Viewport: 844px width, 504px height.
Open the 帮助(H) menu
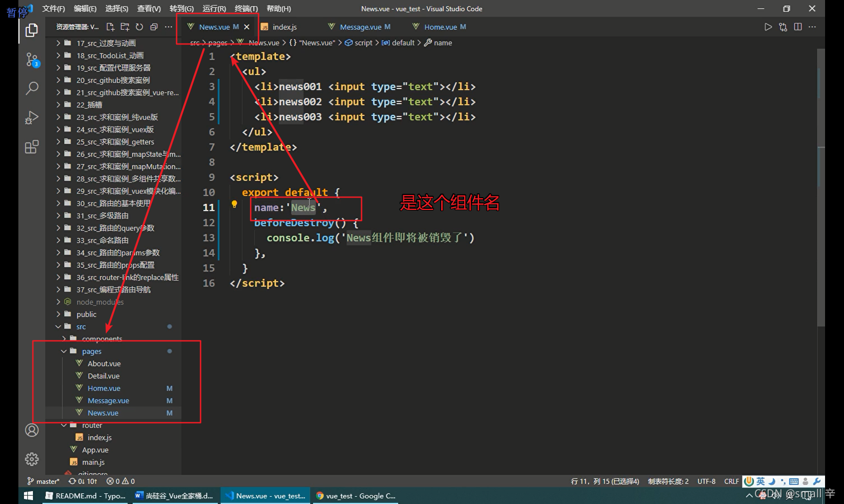point(279,8)
